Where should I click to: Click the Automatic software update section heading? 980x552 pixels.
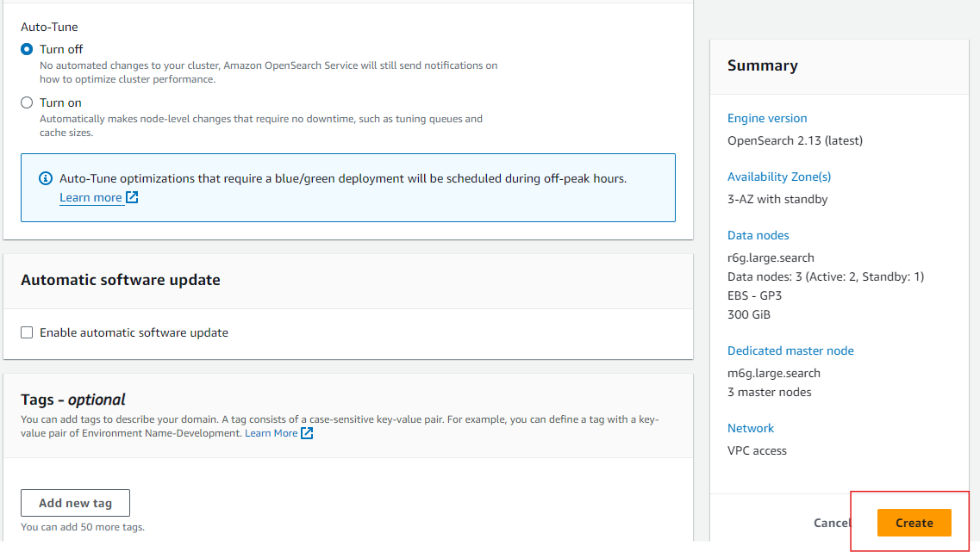120,280
